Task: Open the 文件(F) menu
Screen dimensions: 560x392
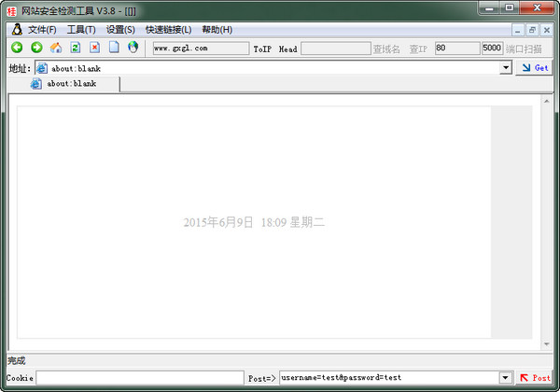Action: (x=42, y=29)
